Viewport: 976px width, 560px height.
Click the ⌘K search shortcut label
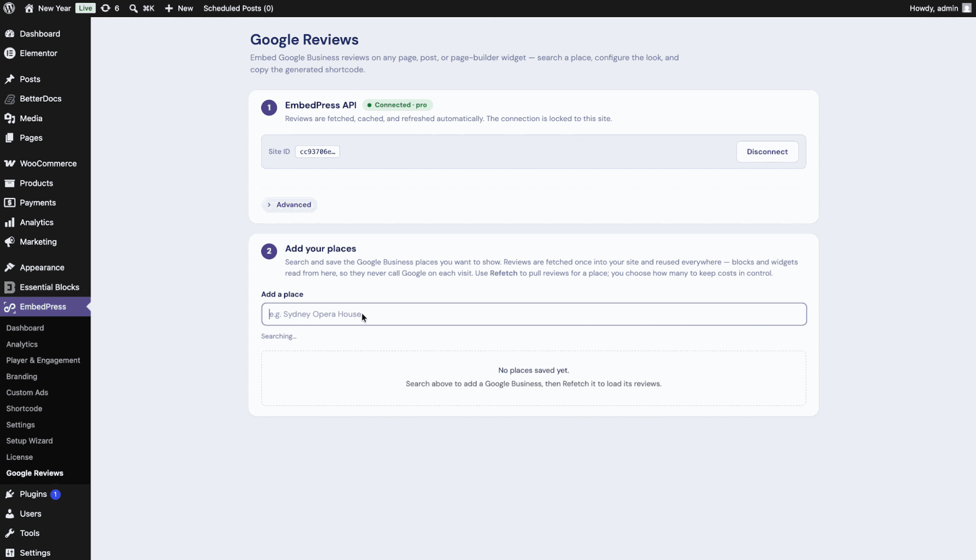pos(148,8)
